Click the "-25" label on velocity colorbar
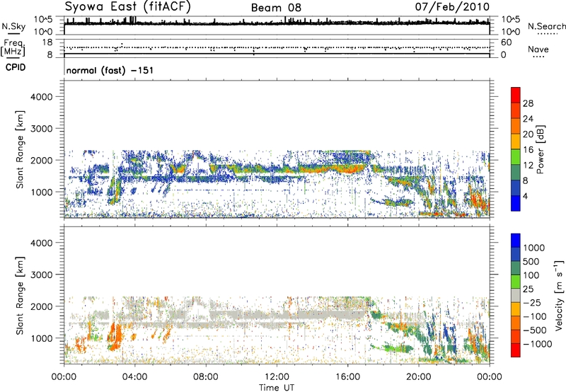The height and width of the screenshot is (392, 566). [532, 303]
